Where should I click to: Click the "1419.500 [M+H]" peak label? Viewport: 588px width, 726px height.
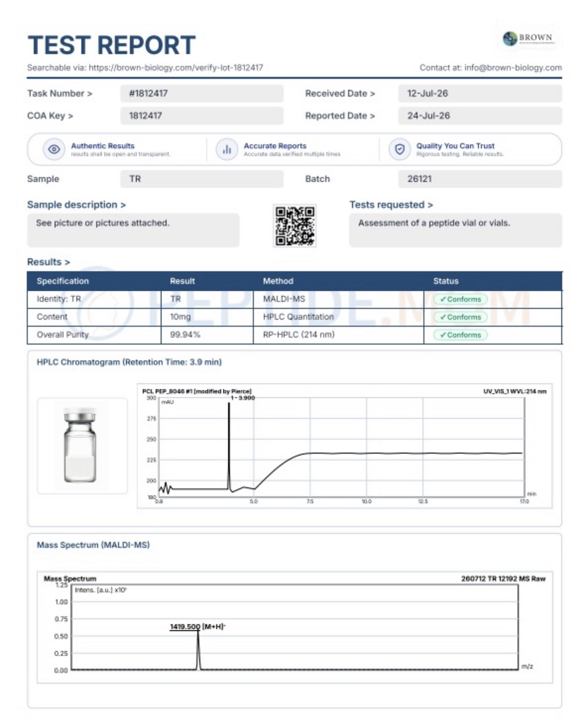(197, 627)
